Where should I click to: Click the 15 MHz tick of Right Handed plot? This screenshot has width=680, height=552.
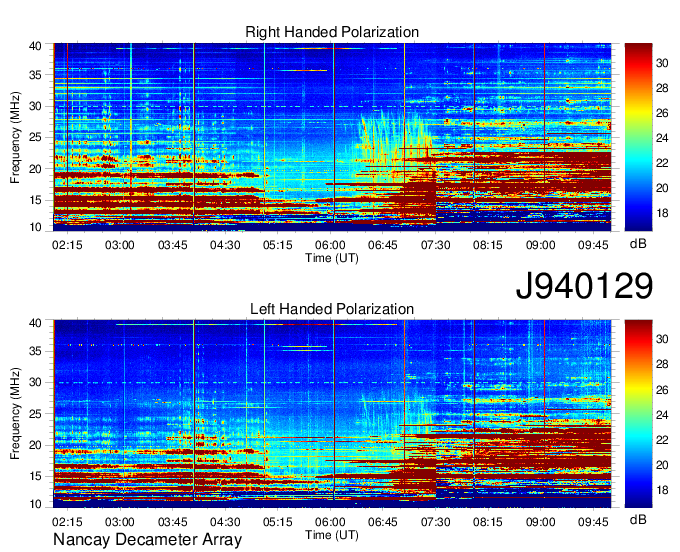35,200
